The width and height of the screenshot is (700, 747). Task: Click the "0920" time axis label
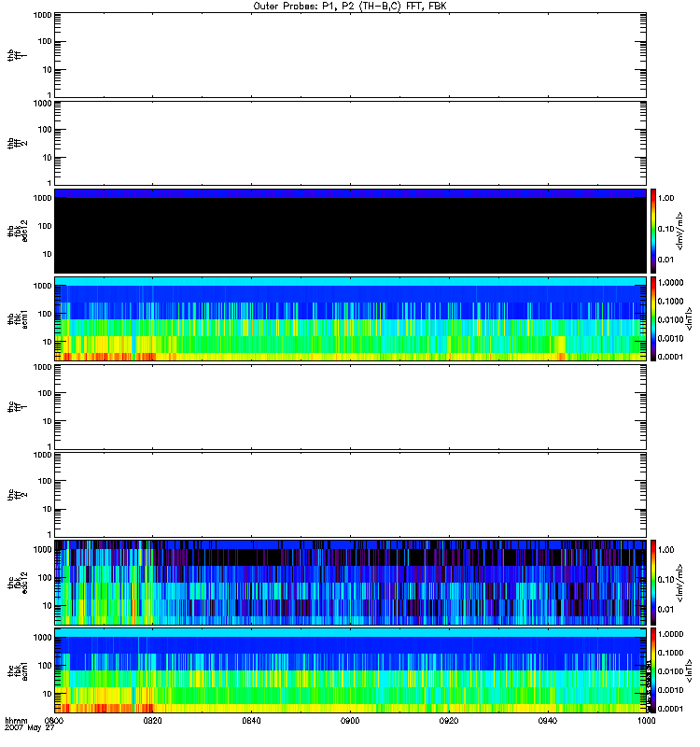point(449,720)
